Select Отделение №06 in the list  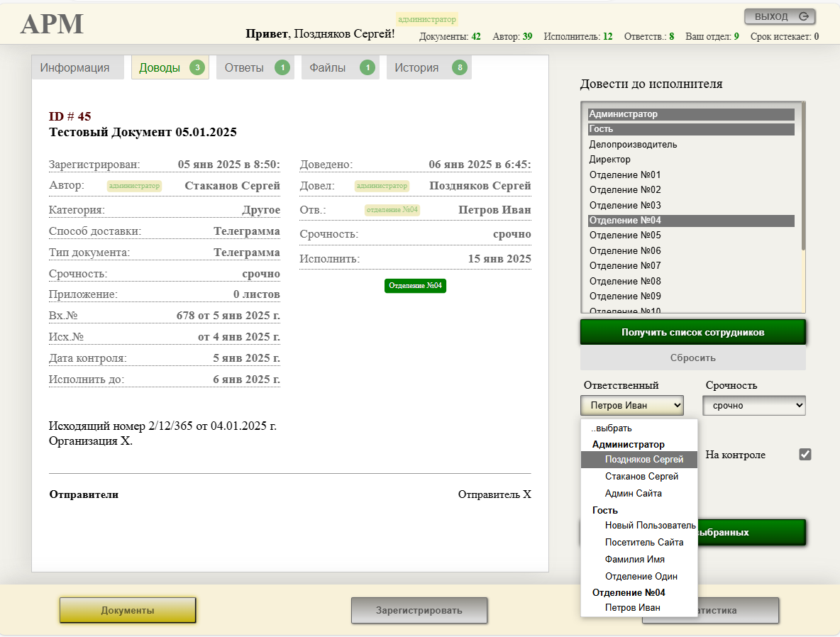tap(691, 250)
